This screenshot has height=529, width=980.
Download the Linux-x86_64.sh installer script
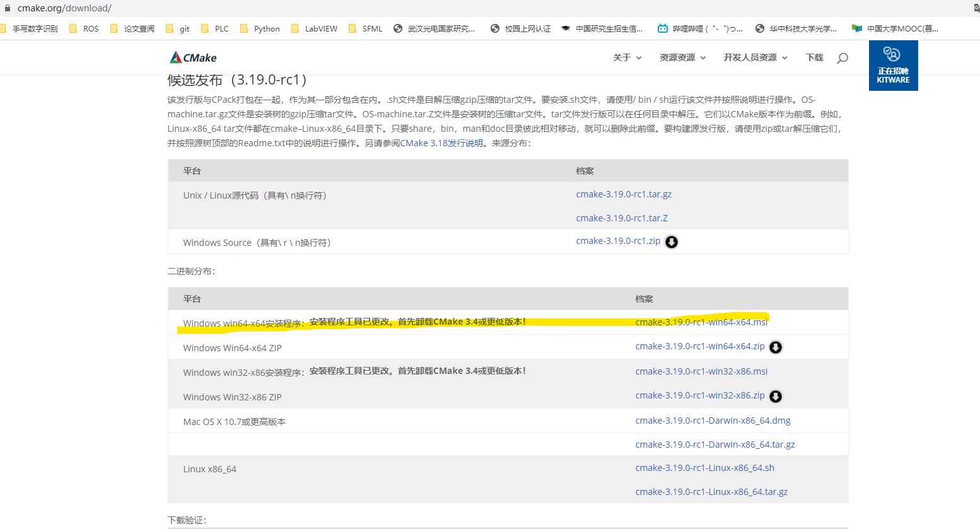[704, 468]
